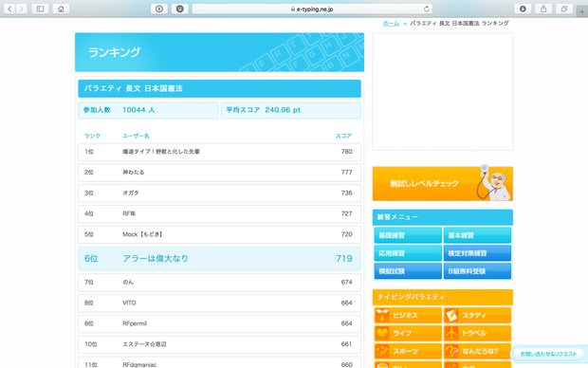Go forward with Safari's forward arrow
Screen dimensions: 588x368
pos(22,9)
